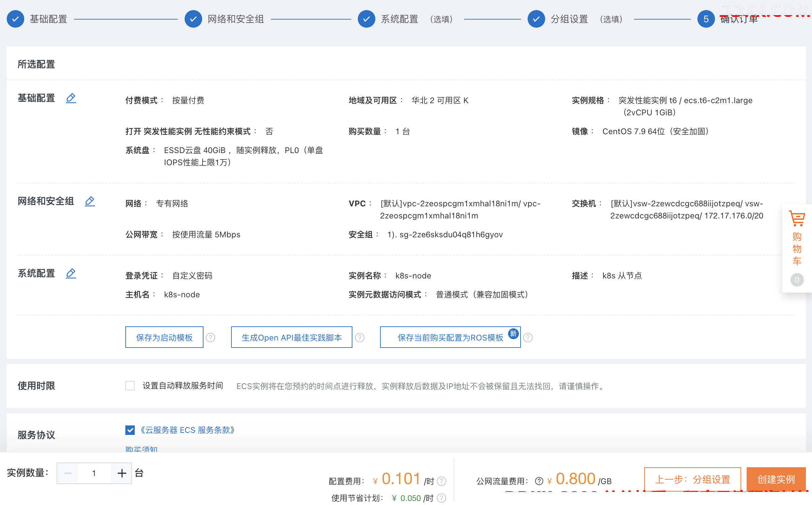The height and width of the screenshot is (505, 812).
Task: Click image value CentOS 7.9 64位（安全加固）
Action: [x=656, y=131]
